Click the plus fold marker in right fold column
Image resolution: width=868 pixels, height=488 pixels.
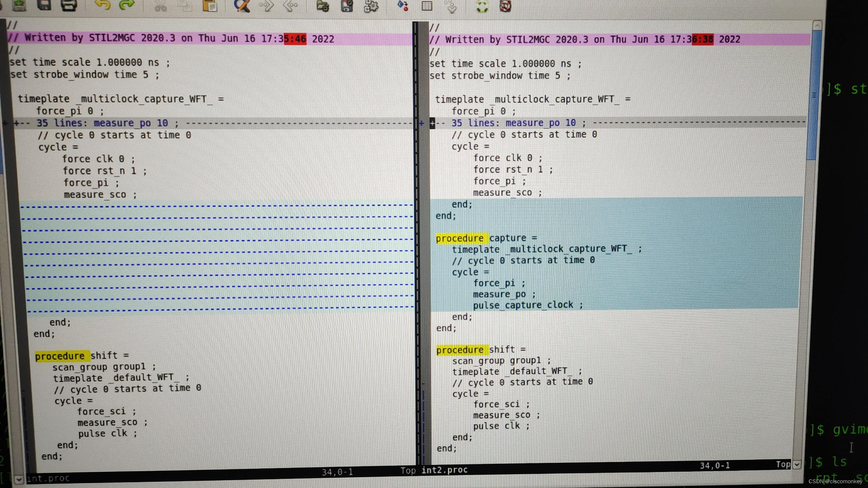[x=421, y=123]
